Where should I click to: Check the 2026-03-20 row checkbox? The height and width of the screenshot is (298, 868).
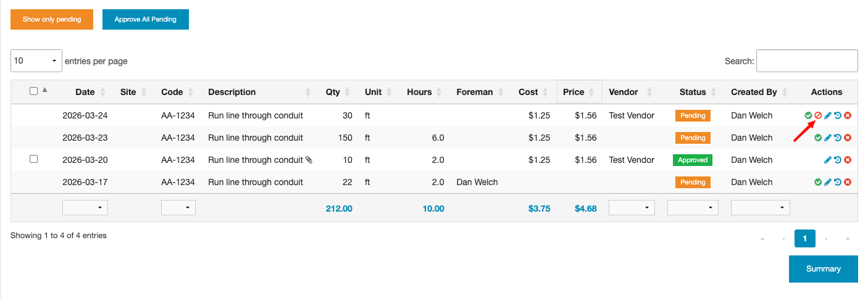34,159
